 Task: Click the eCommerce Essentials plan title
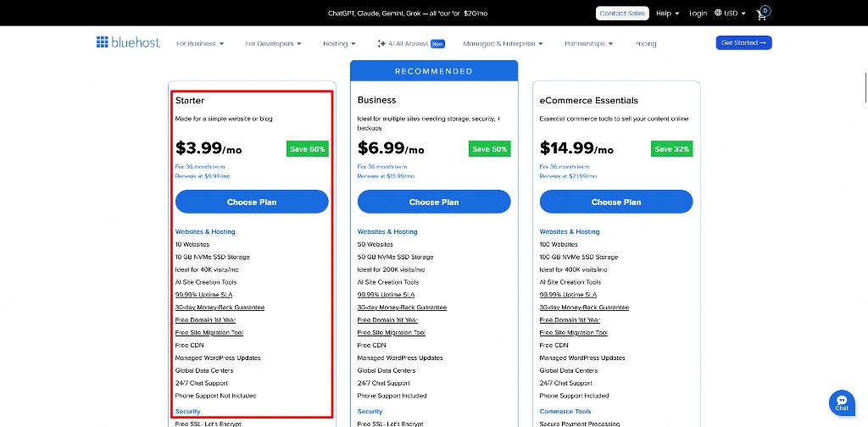[x=589, y=101]
